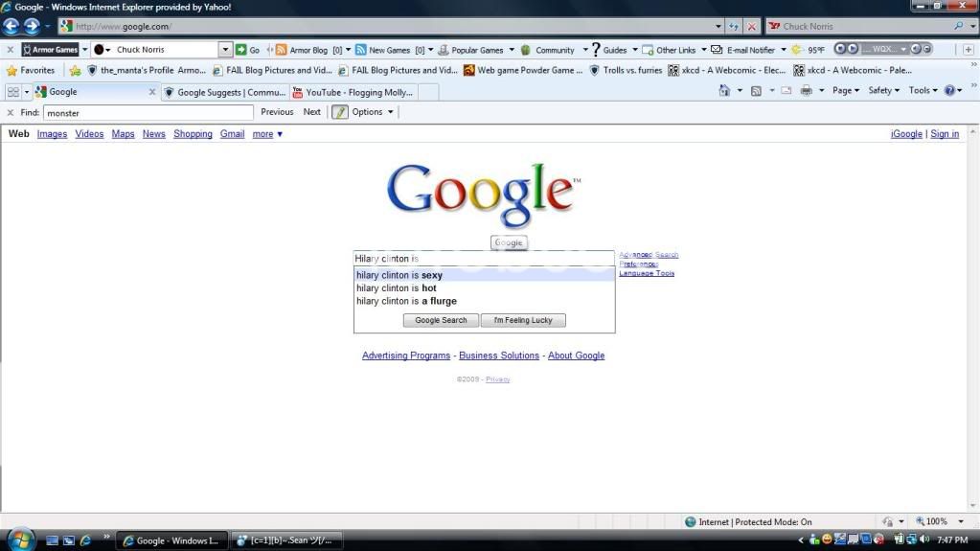Viewport: 980px width, 551px height.
Task: Open the New Games feed icon
Action: [360, 50]
